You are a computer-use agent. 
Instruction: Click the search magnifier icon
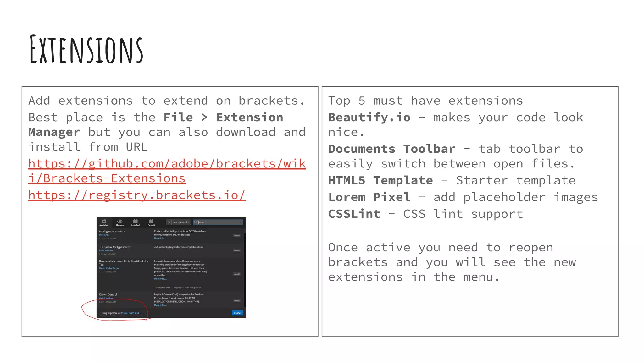click(196, 222)
